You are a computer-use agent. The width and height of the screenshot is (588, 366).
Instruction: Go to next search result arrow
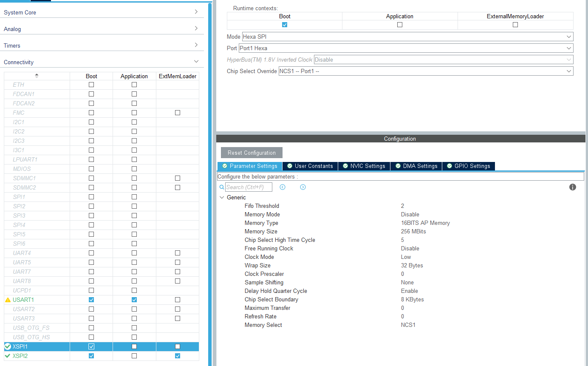tap(303, 187)
